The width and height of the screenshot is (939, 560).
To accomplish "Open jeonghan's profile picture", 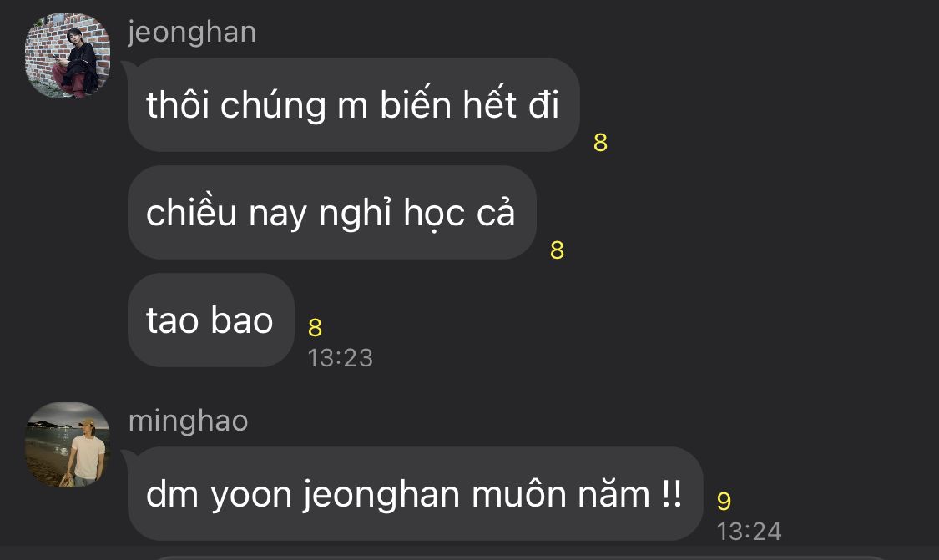I will tap(68, 56).
